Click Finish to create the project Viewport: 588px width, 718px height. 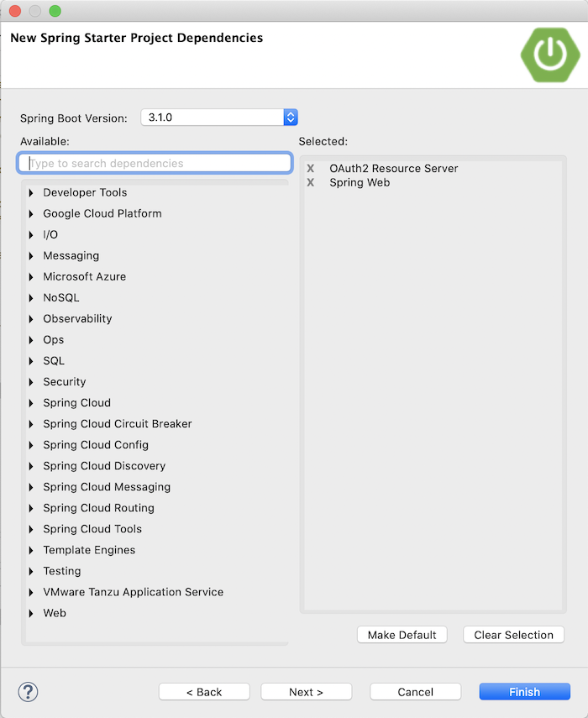525,691
